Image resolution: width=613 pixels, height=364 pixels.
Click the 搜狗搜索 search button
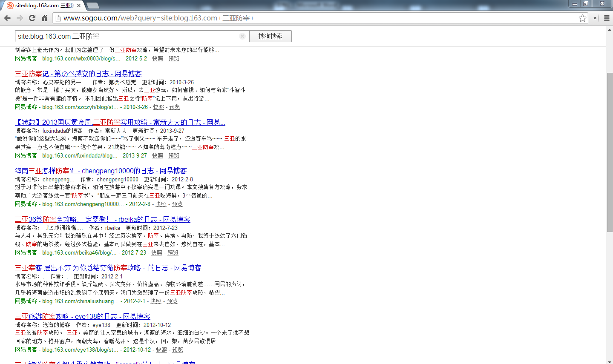coord(270,36)
